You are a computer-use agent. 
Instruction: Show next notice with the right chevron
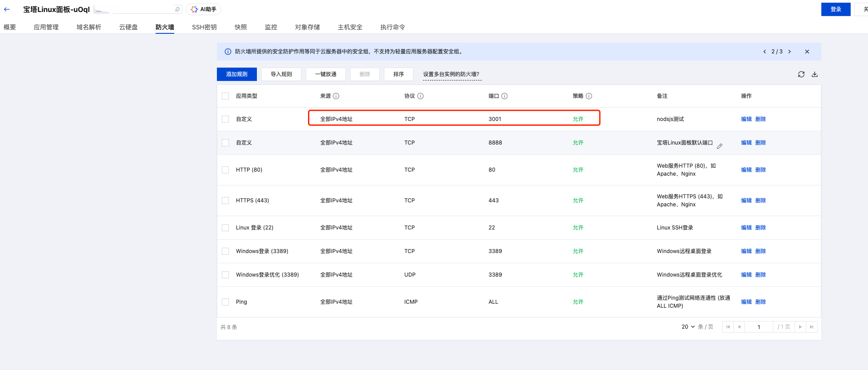pyautogui.click(x=789, y=52)
